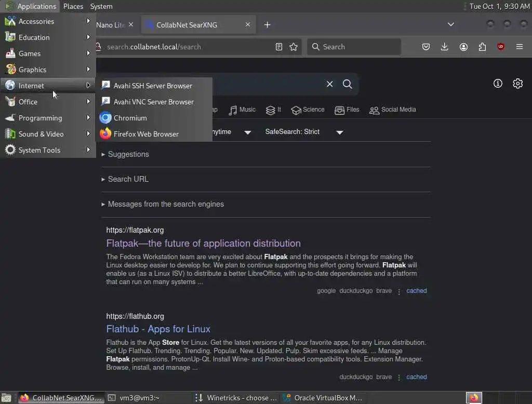Open the Games menu category
Screen dimensions: 532x404
[x=48, y=53]
